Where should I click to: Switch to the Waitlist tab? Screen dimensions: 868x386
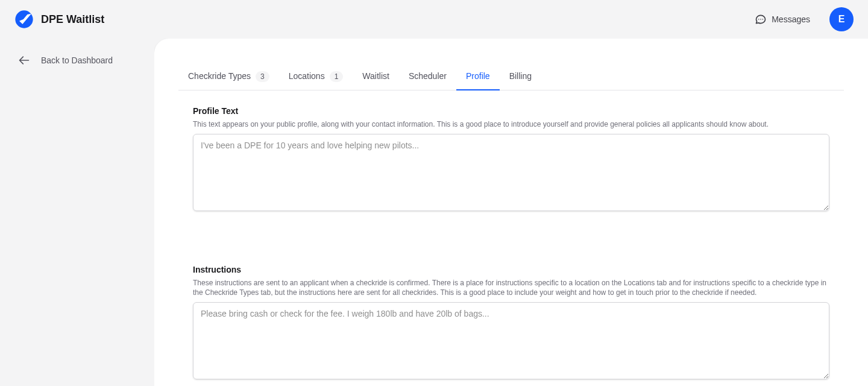(376, 76)
